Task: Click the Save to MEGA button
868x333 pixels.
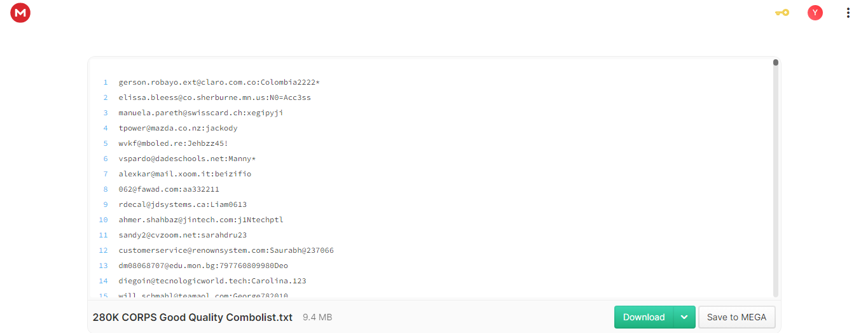Action: point(736,317)
